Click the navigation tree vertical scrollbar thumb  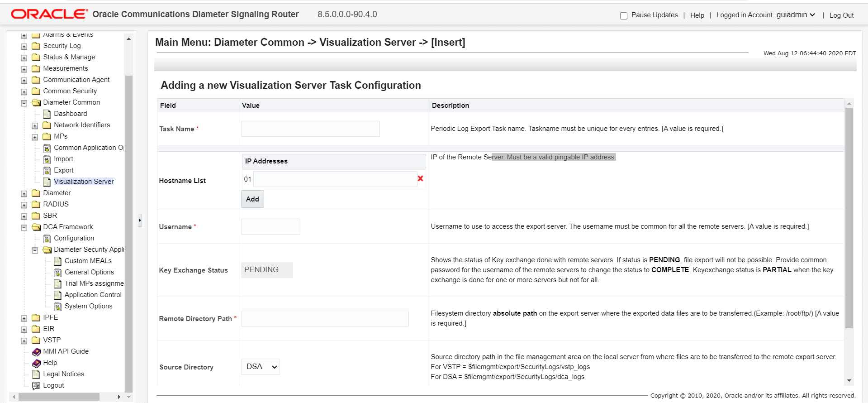point(128,233)
